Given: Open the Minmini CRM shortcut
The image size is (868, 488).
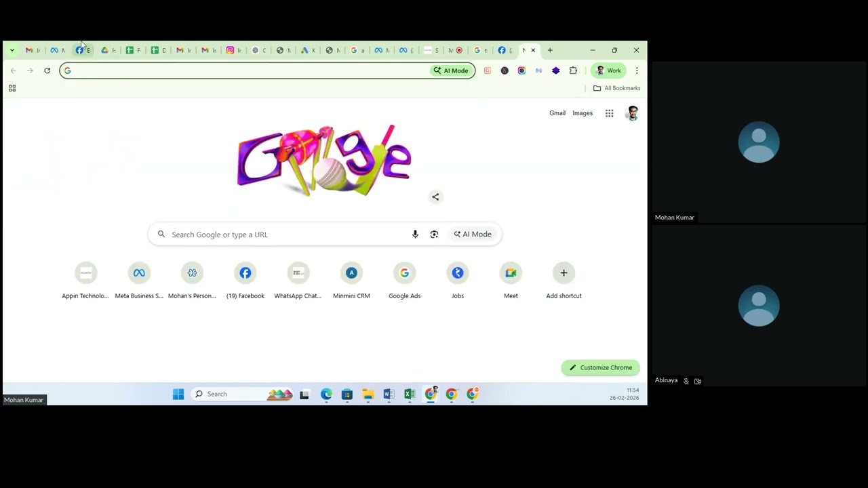Looking at the screenshot, I should [351, 281].
